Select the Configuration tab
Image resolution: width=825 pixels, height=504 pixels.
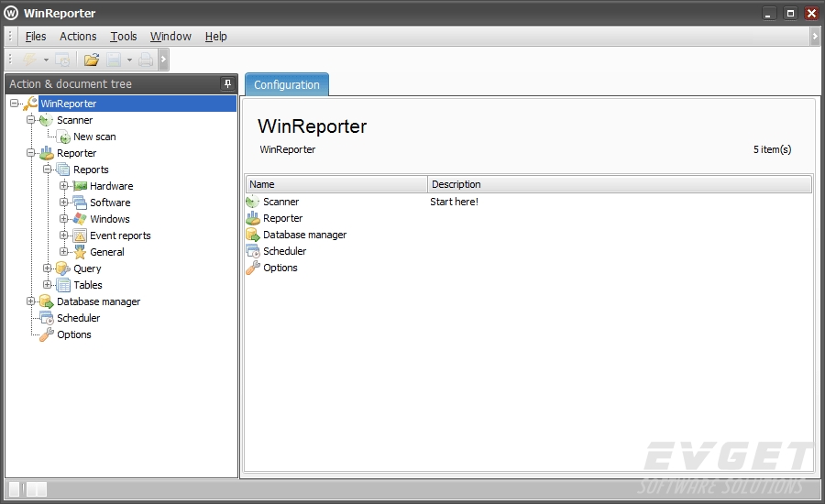click(287, 84)
